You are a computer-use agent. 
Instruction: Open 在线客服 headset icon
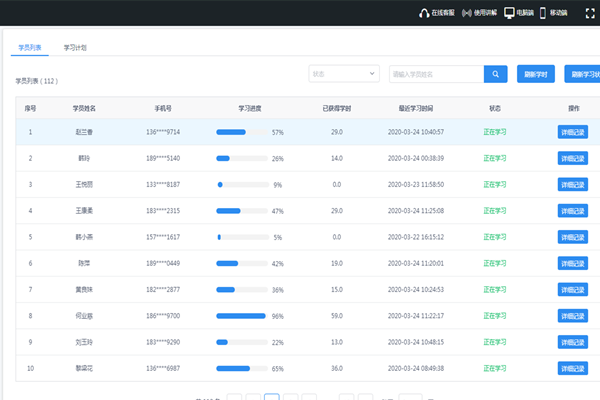[x=424, y=13]
